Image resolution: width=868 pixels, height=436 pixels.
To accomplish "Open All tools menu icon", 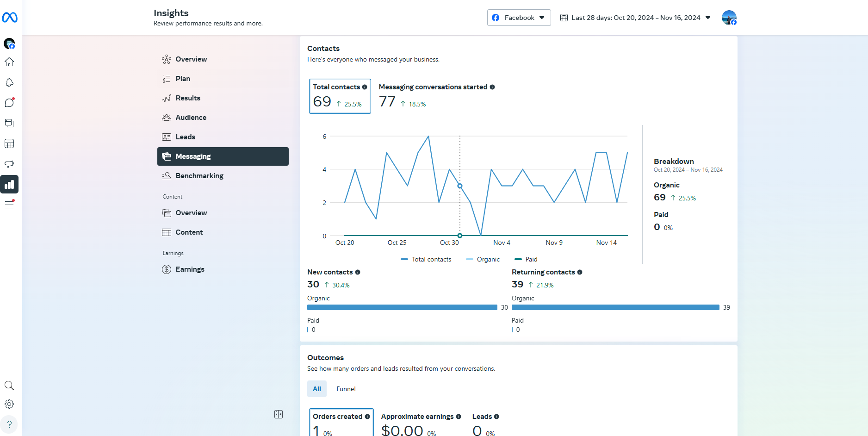I will tap(9, 205).
